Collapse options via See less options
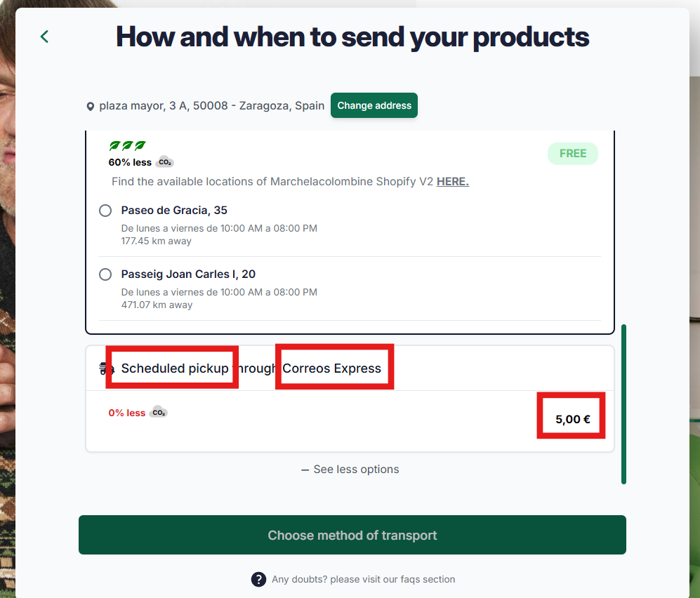The image size is (700, 598). (350, 470)
